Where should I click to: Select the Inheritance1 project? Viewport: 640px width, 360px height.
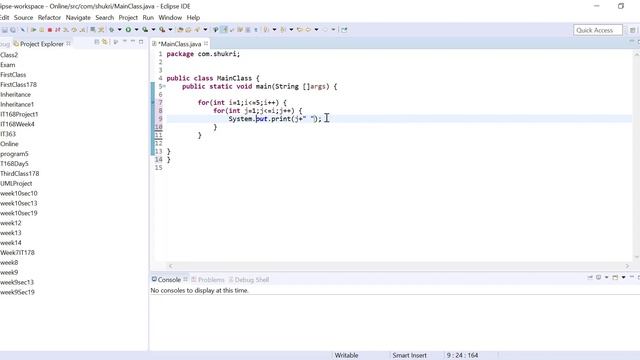(17, 104)
